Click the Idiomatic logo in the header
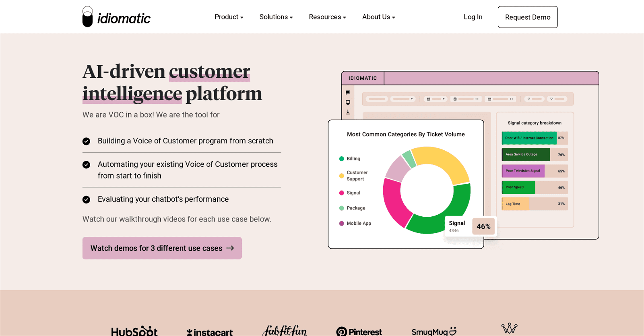The height and width of the screenshot is (336, 644). click(x=116, y=17)
